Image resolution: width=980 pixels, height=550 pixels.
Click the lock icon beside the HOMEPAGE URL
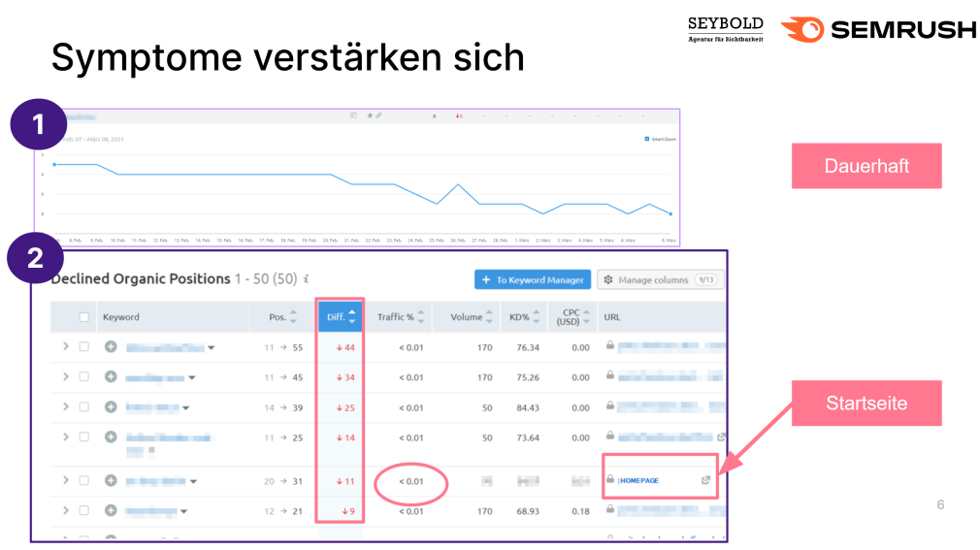610,479
